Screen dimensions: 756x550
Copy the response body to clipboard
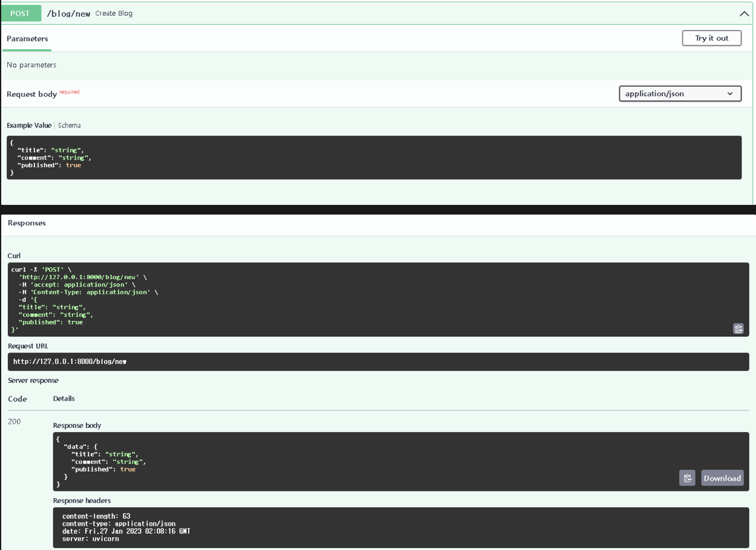[687, 478]
